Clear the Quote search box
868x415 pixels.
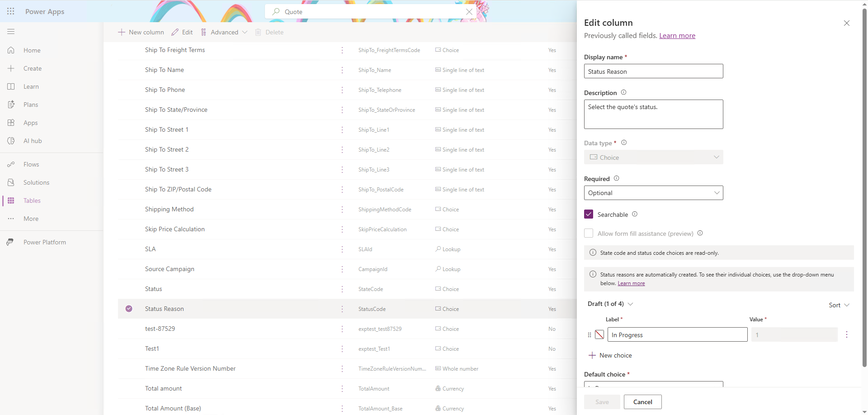[x=469, y=12]
